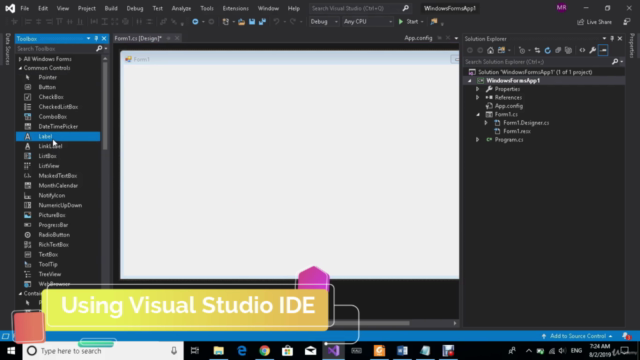640x360 pixels.
Task: Click the MR account badge
Action: point(561,8)
